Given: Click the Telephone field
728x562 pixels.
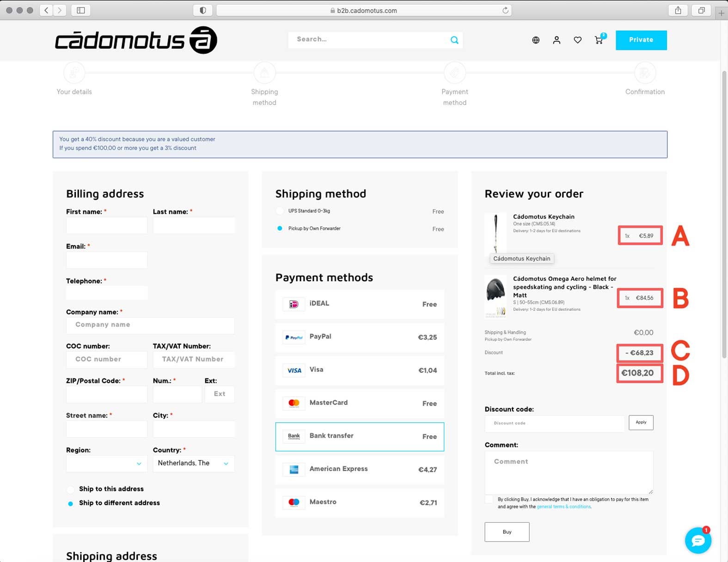Looking at the screenshot, I should (x=107, y=293).
